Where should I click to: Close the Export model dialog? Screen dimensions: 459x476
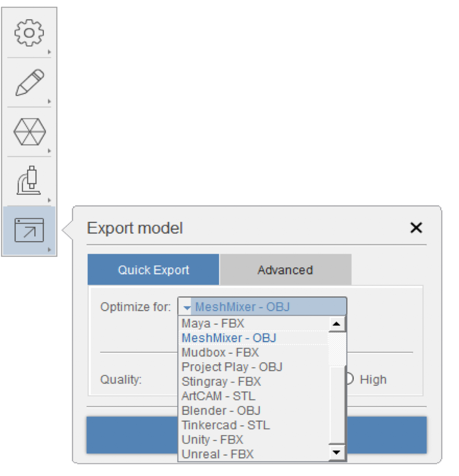click(x=416, y=228)
